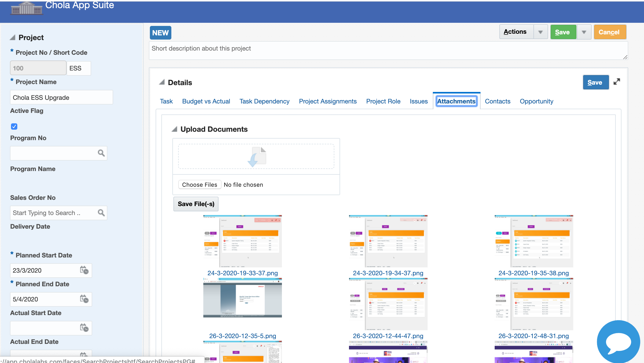
Task: Uncheck the Active Flag checkbox
Action: (14, 126)
